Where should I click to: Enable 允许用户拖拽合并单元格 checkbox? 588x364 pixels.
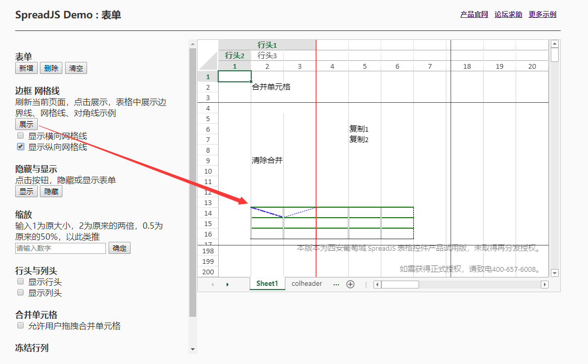point(20,325)
